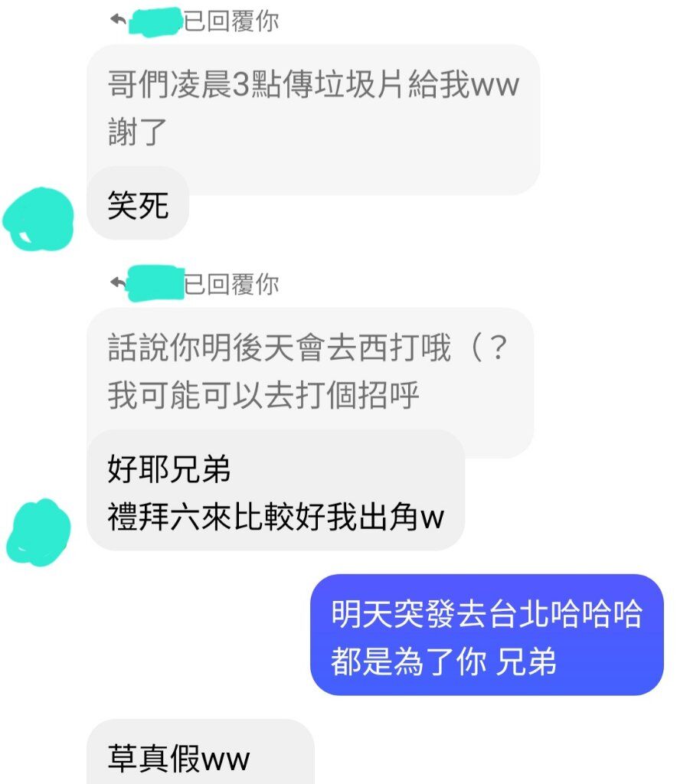The width and height of the screenshot is (677, 784).
Task: Select the 好耶兄弟 message line
Action: [x=169, y=469]
